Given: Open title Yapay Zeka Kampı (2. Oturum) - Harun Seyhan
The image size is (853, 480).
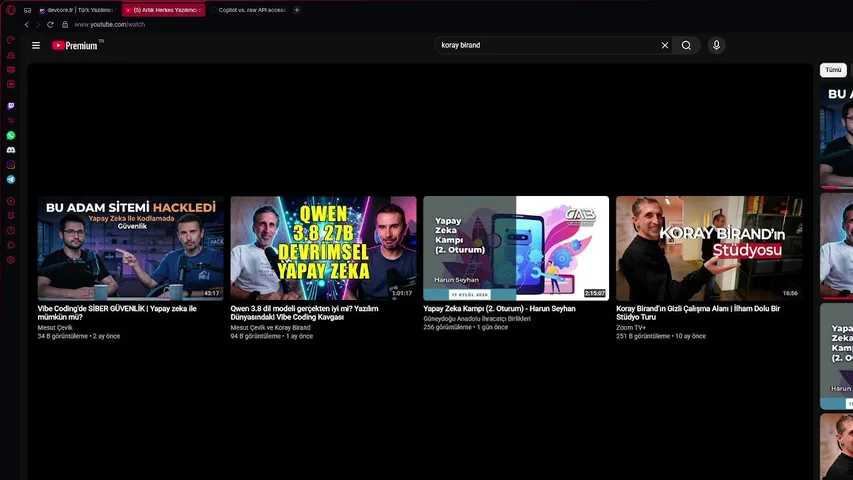Looking at the screenshot, I should 499,309.
